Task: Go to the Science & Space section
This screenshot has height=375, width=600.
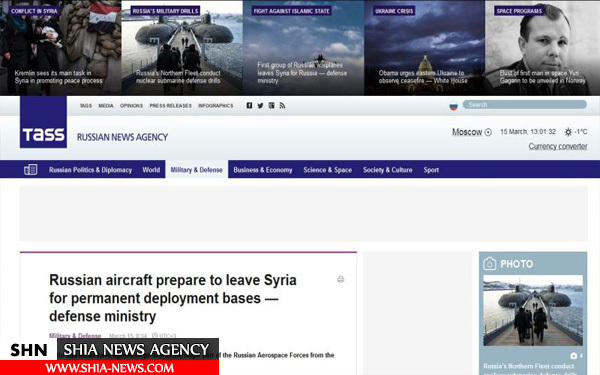Action: (328, 170)
